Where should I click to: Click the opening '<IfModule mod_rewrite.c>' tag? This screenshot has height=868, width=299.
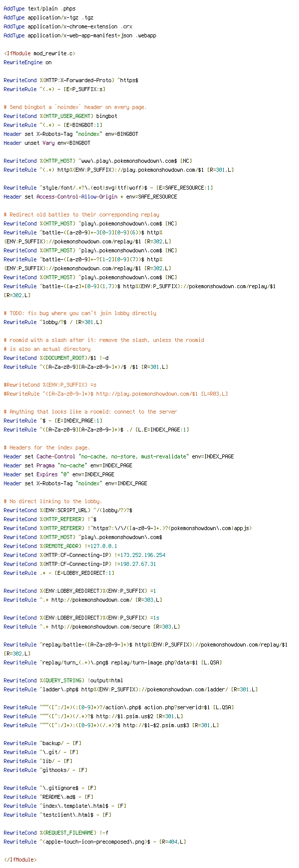(x=39, y=54)
